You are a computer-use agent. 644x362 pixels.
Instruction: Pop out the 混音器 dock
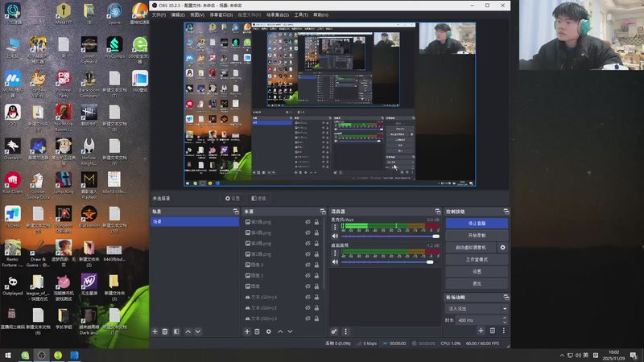click(438, 212)
